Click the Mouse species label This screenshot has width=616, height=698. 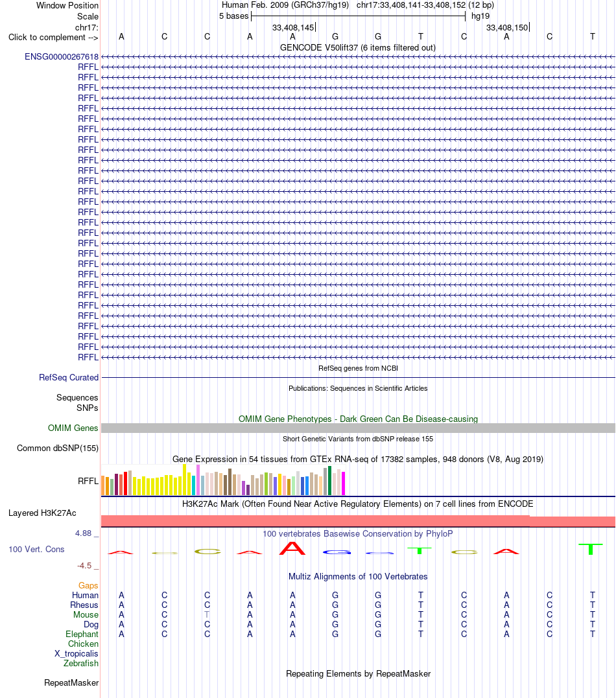pos(86,615)
